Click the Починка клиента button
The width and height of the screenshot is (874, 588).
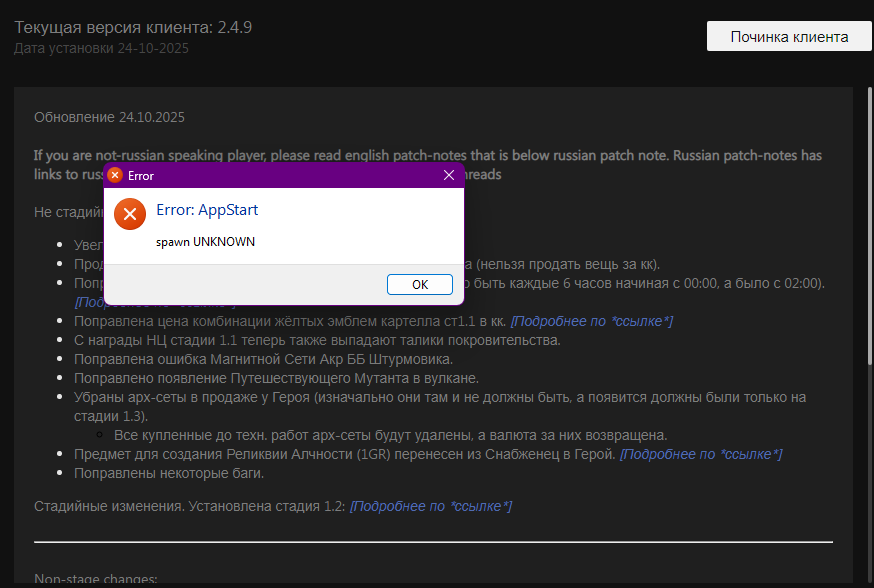[789, 35]
